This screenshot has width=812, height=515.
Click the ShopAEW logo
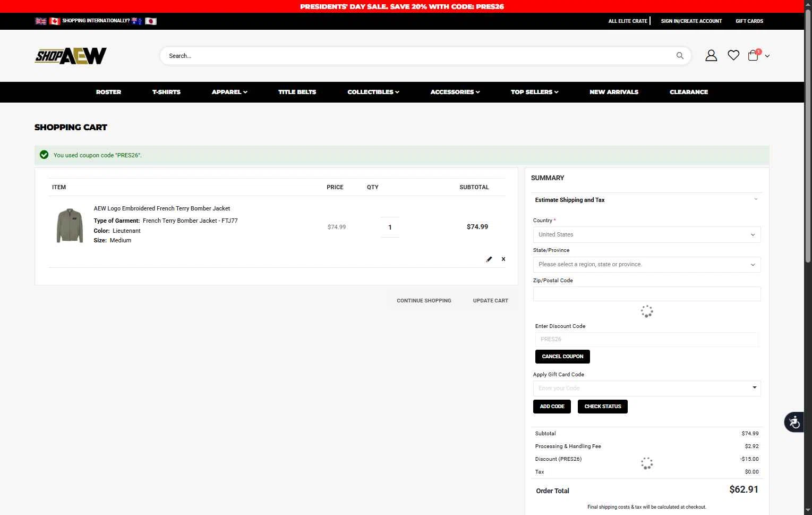pos(71,56)
